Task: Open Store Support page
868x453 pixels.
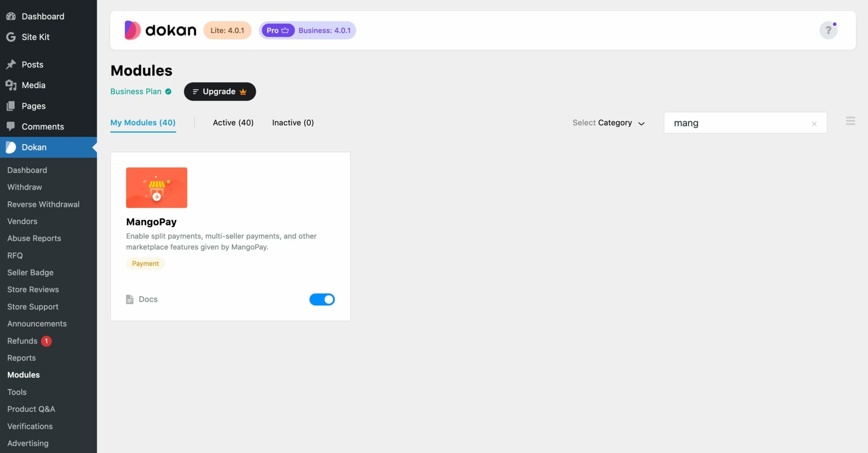Action: point(33,307)
